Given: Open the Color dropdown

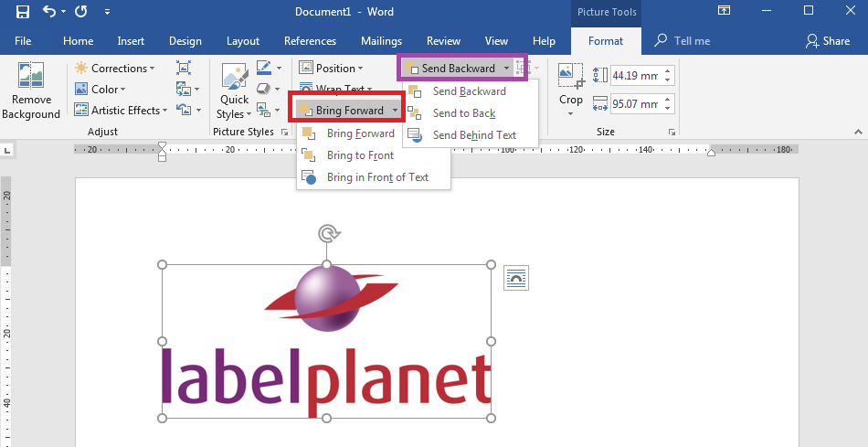Looking at the screenshot, I should (x=100, y=90).
